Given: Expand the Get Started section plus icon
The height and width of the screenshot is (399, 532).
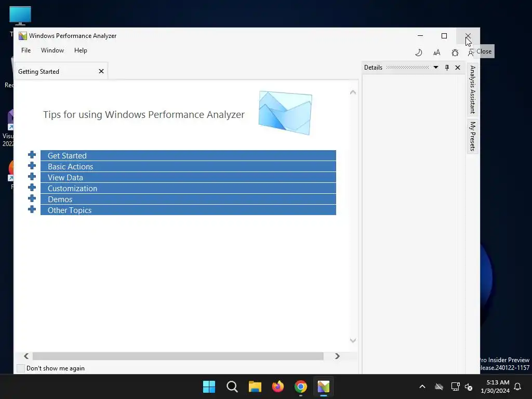Looking at the screenshot, I should coord(32,155).
